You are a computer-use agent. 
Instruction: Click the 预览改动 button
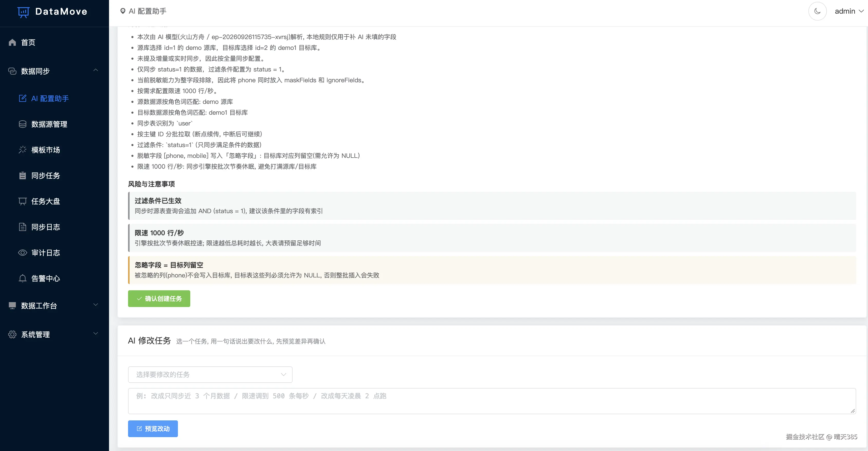coord(153,428)
